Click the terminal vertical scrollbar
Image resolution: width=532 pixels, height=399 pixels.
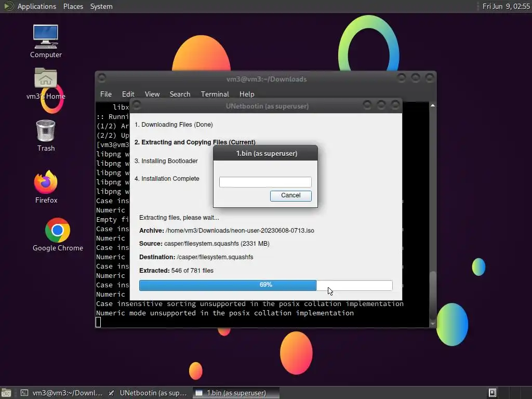[x=433, y=295]
